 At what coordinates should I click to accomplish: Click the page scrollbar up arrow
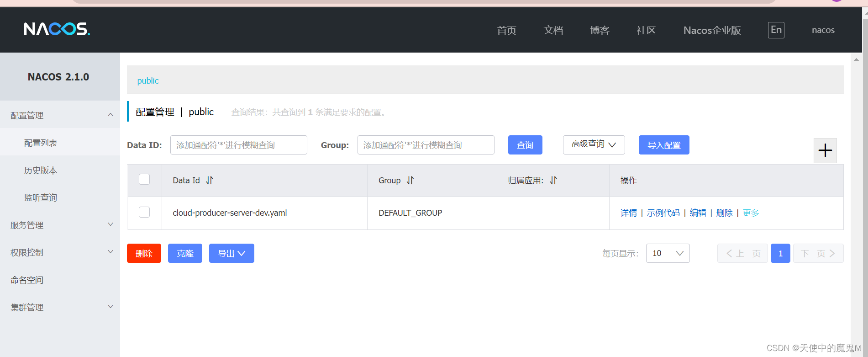tap(856, 59)
